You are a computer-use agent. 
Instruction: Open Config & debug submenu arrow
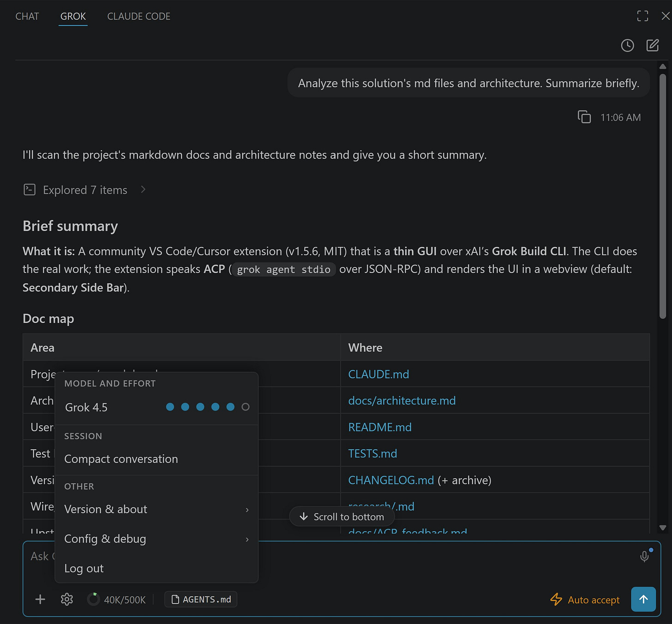[x=247, y=539]
